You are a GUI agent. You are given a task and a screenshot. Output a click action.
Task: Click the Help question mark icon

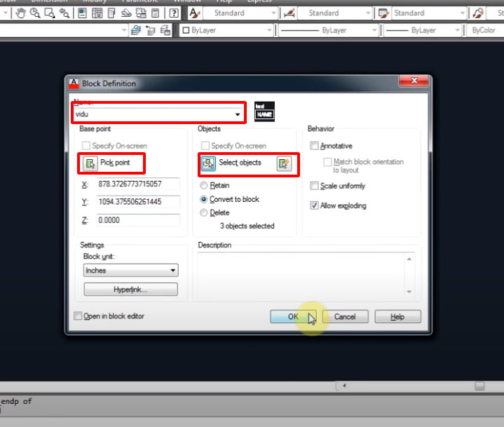(174, 13)
